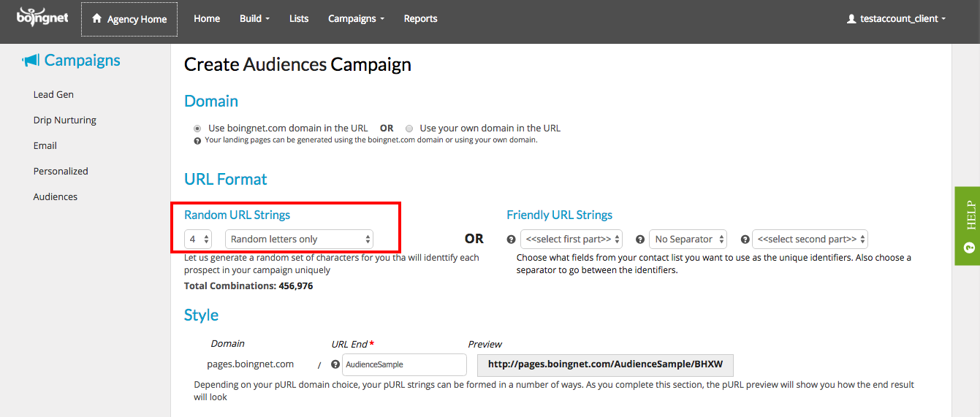Open Drip Nurturing in sidebar

(x=65, y=120)
